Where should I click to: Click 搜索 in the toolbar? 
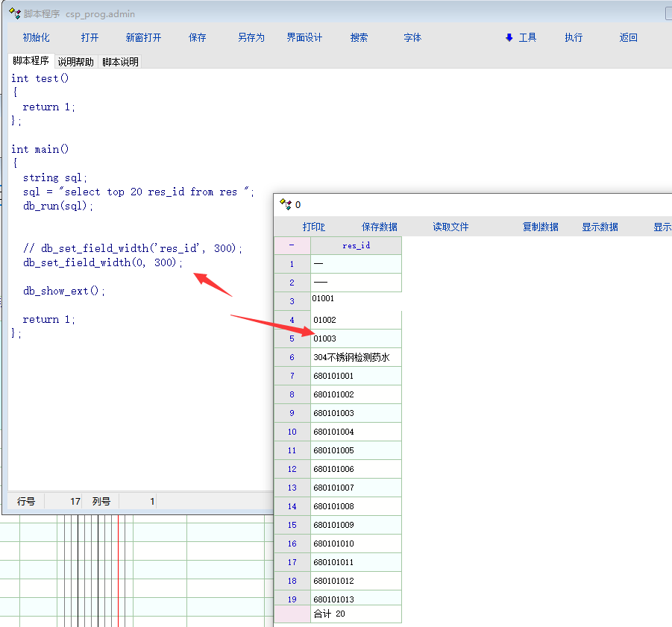click(359, 37)
